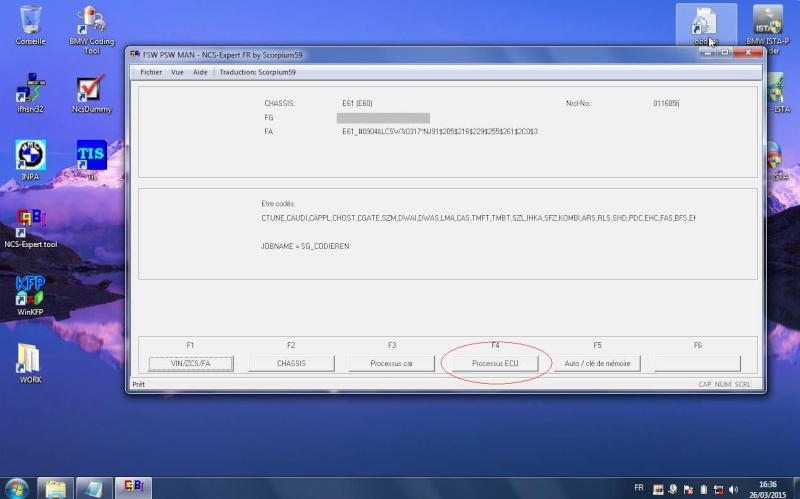Launch the TIS desktop icon

pyautogui.click(x=92, y=160)
